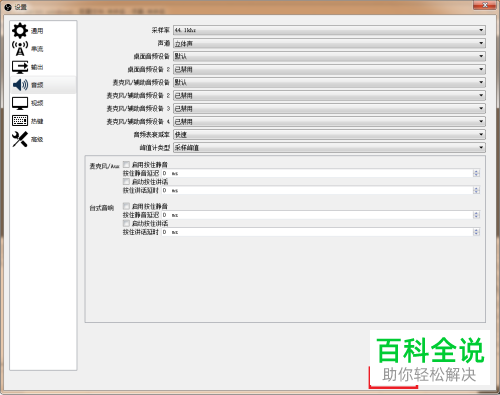This screenshot has height=395, width=500.
Task: Expand the 峰值计类型 peak meter type dropdown
Action: pos(329,147)
